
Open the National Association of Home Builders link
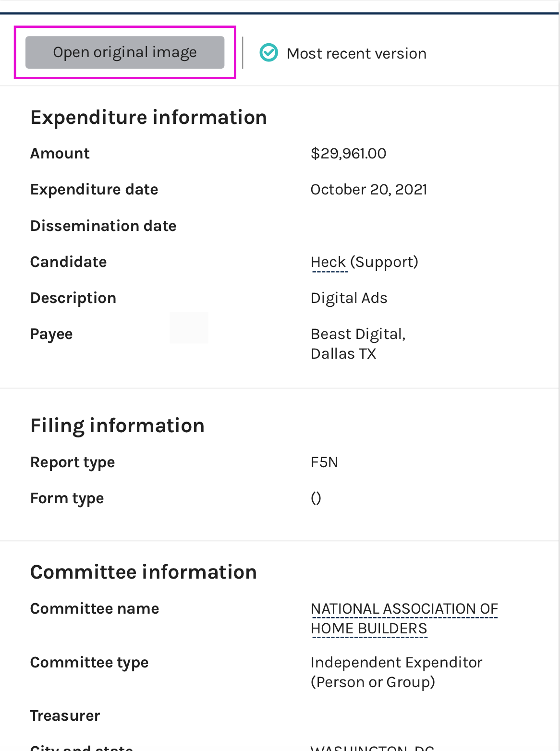[x=404, y=618]
